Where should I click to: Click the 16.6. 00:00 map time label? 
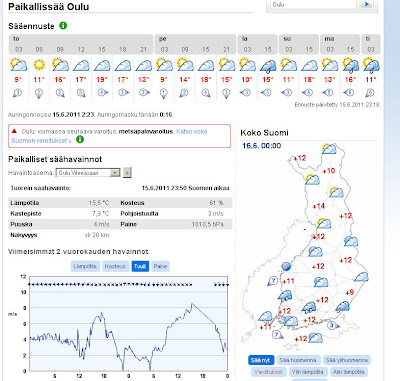pos(262,146)
